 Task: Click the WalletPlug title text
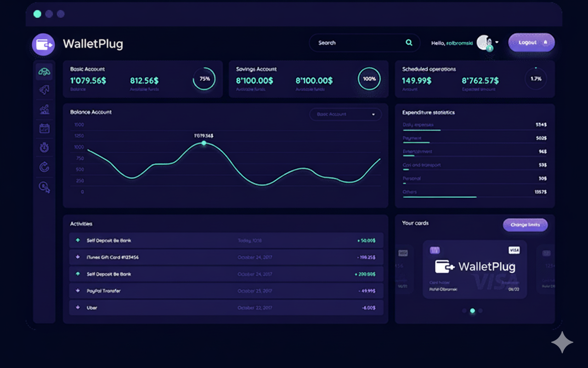pos(93,44)
